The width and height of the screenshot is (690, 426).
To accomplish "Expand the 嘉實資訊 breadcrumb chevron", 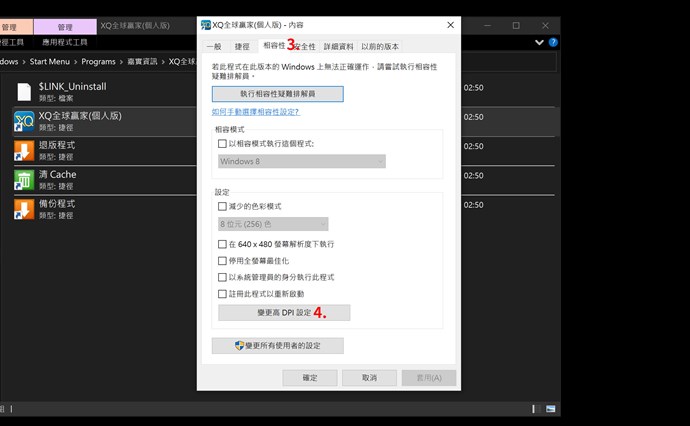I will pos(163,62).
